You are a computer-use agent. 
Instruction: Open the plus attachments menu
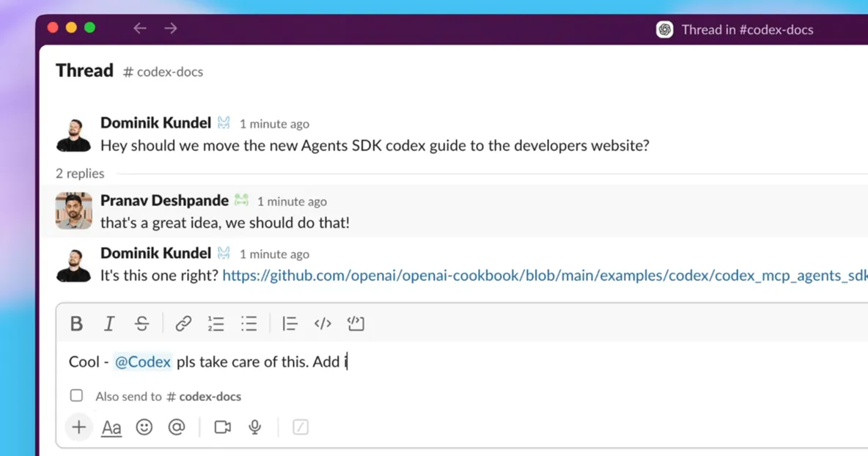tap(78, 427)
